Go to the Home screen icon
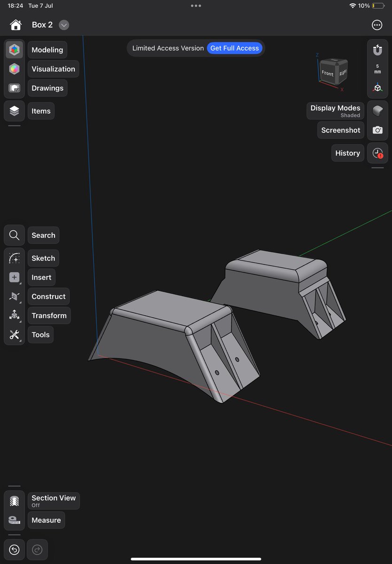The height and width of the screenshot is (564, 392). click(16, 25)
